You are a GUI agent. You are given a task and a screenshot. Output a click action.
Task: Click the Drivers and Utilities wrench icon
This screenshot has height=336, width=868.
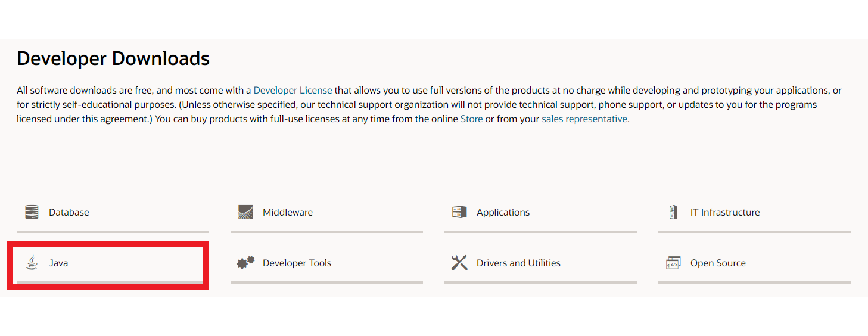click(459, 263)
